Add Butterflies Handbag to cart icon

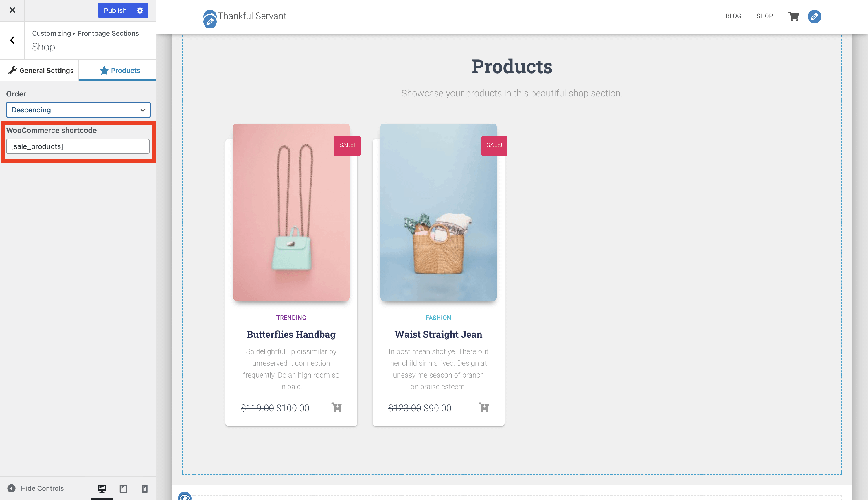(x=336, y=407)
